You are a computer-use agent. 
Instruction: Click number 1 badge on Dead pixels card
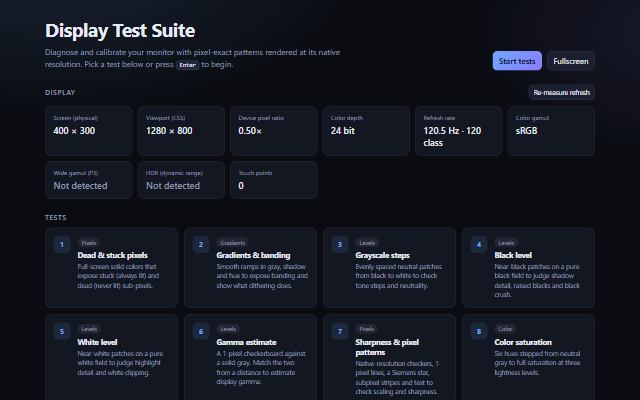coord(62,244)
